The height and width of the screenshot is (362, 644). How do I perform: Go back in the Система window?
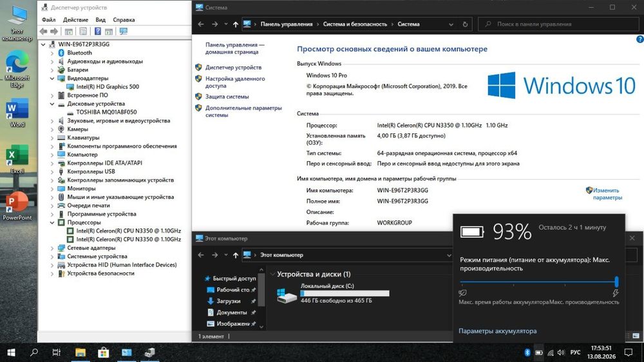pyautogui.click(x=201, y=24)
